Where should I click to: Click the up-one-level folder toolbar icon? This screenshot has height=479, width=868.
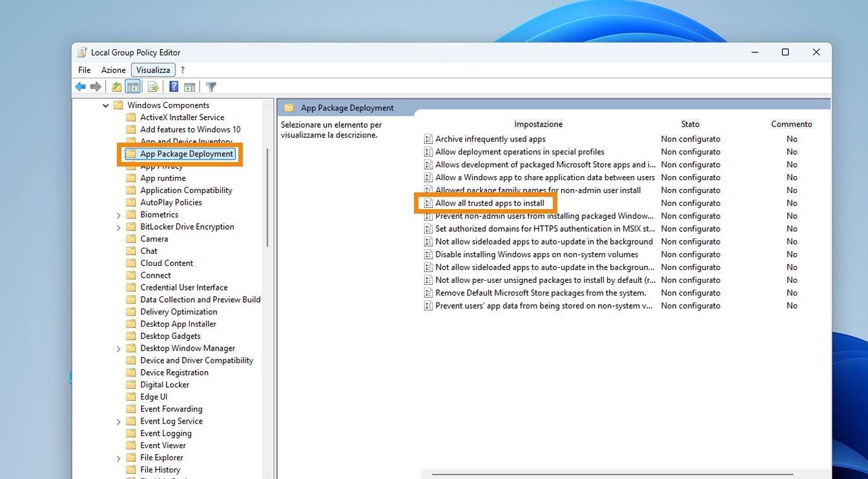[x=116, y=87]
